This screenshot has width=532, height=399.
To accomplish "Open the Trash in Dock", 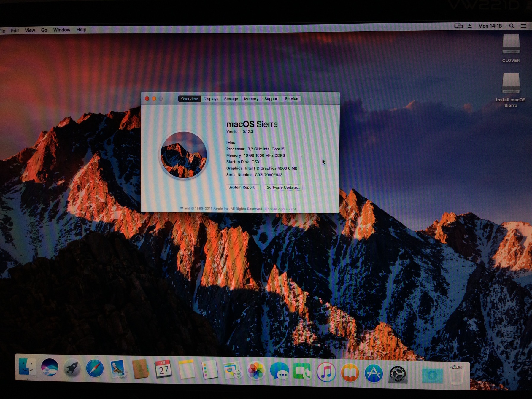I will click(457, 375).
